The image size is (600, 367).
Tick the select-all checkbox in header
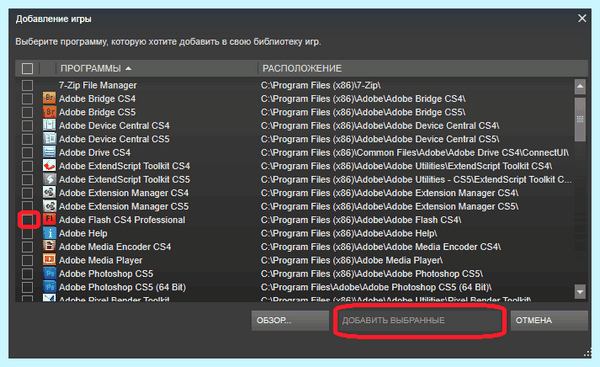pyautogui.click(x=27, y=69)
